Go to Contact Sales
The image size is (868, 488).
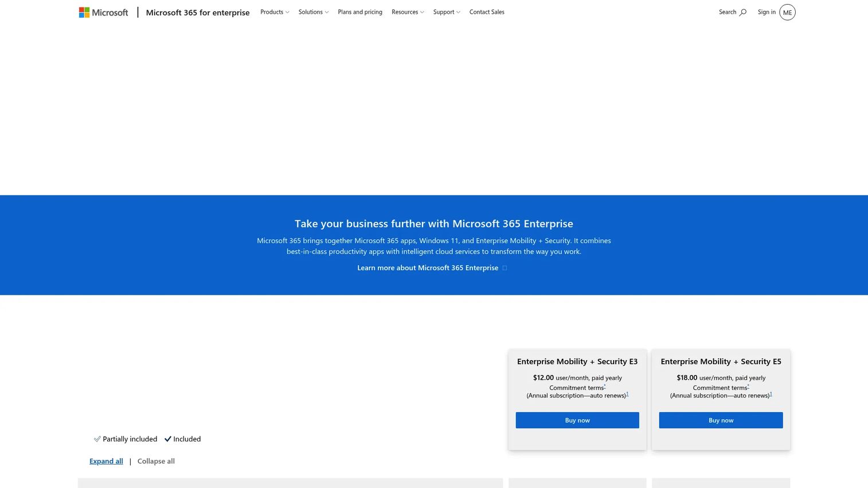487,12
